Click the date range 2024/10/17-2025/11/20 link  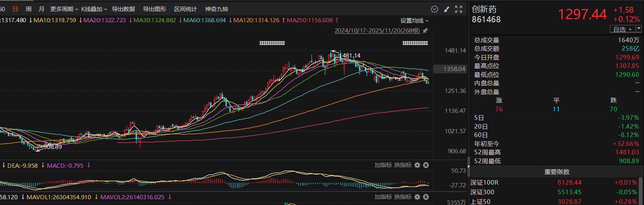[377, 31]
